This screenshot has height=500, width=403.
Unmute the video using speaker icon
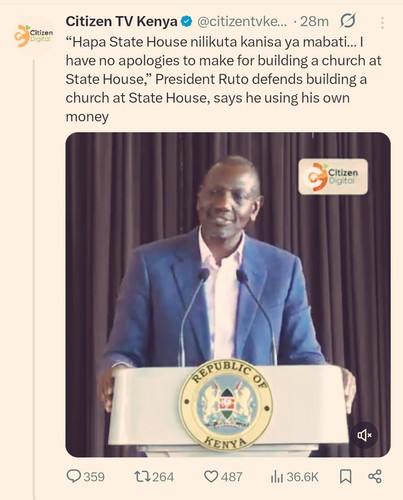364,435
